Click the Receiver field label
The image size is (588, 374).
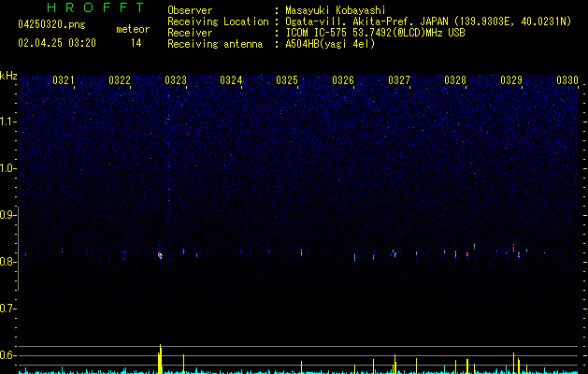(190, 33)
